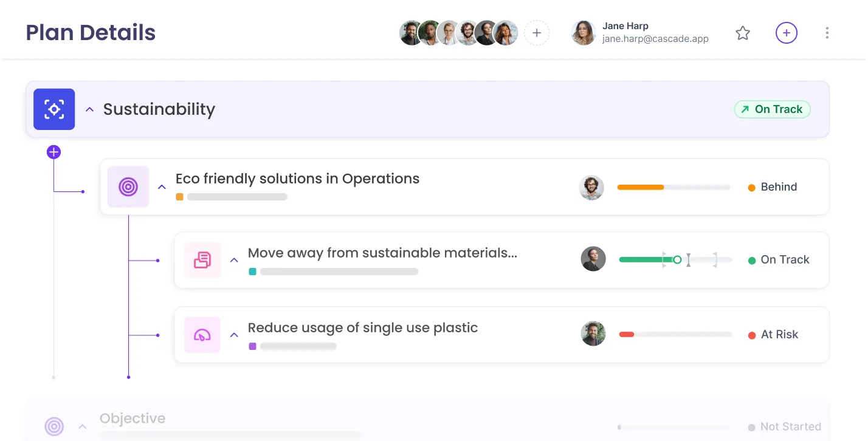Click owner avatar on Eco friendly solutions row

(x=591, y=188)
